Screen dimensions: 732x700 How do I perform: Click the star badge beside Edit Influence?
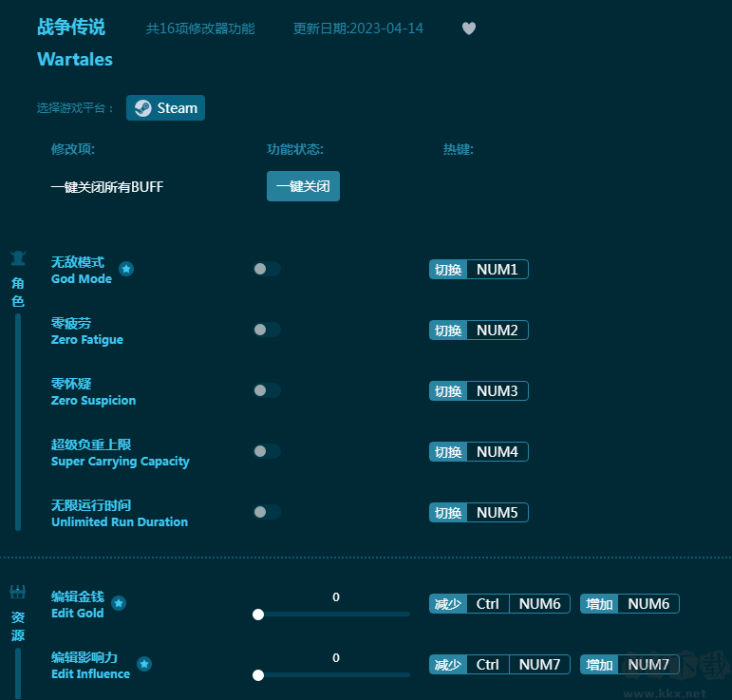(144, 664)
